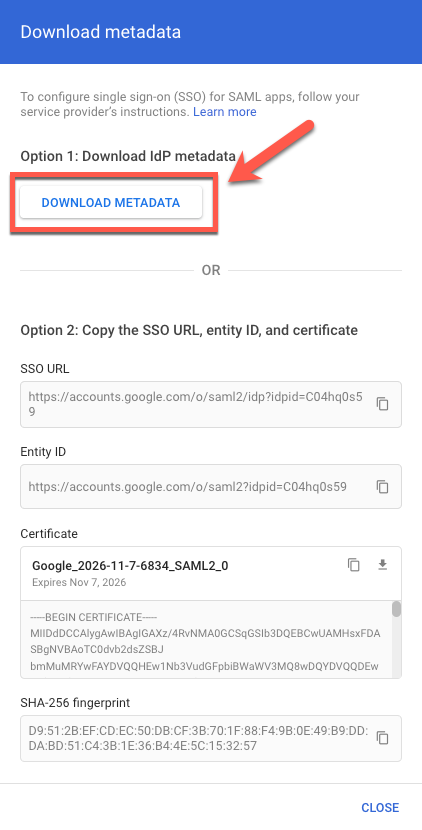Click the Option 2 heading text
The width and height of the screenshot is (422, 830).
(189, 330)
